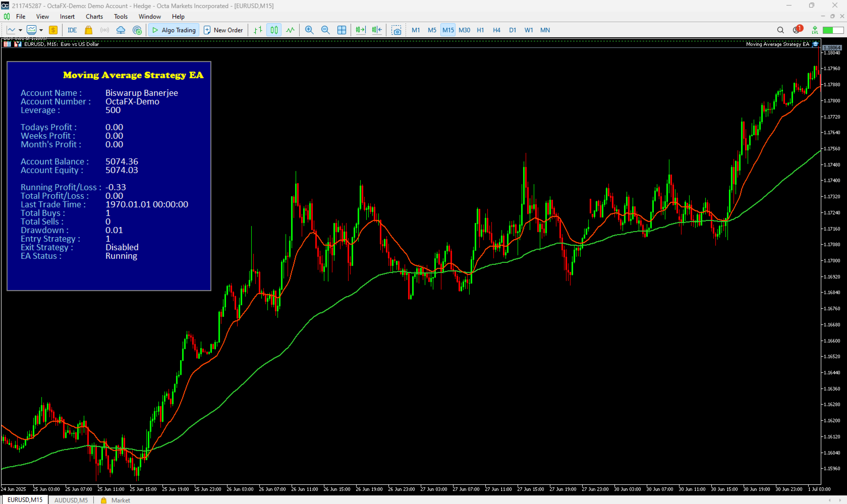Viewport: 847px width, 504px height.
Task: Click the gold dollar trading icon
Action: (x=53, y=30)
